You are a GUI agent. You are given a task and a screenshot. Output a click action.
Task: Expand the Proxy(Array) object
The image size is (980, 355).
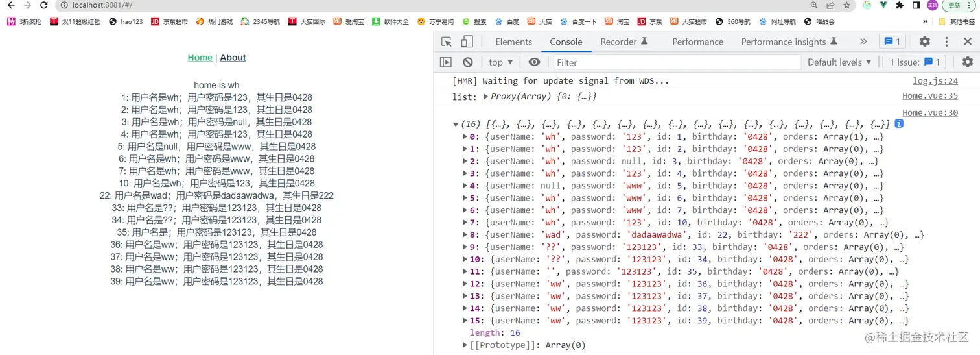(486, 97)
